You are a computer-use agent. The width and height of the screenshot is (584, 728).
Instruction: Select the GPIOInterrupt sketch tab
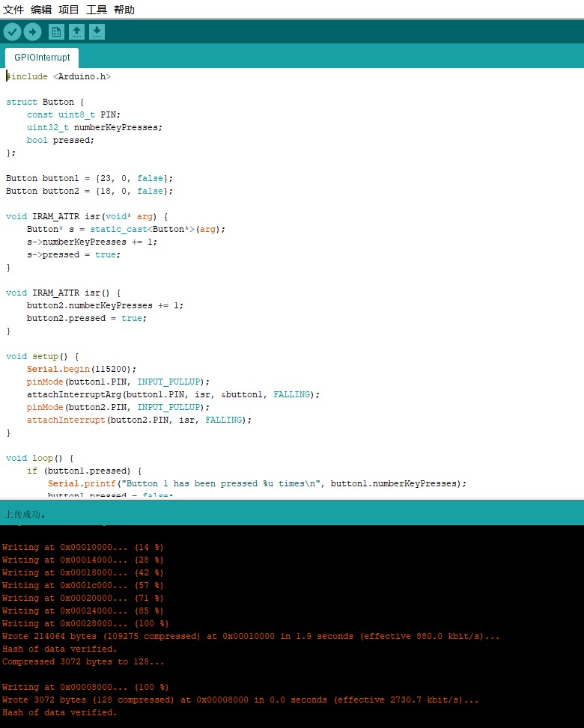tap(42, 58)
